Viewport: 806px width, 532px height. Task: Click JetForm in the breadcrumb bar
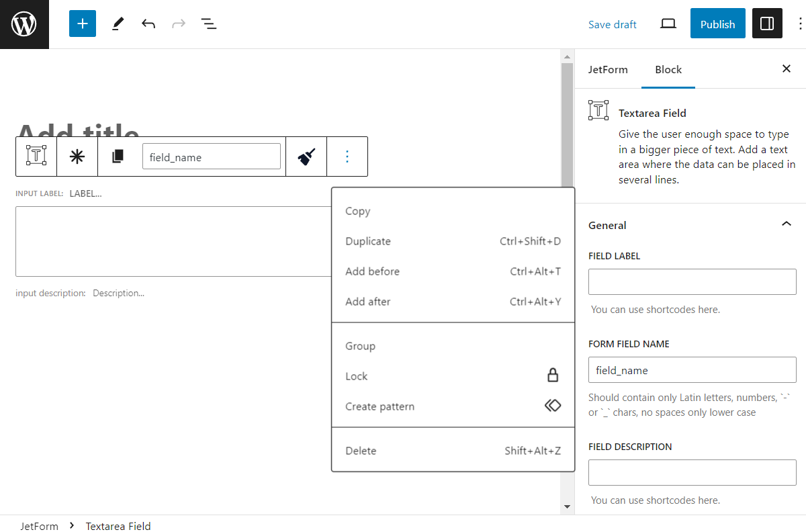(40, 526)
